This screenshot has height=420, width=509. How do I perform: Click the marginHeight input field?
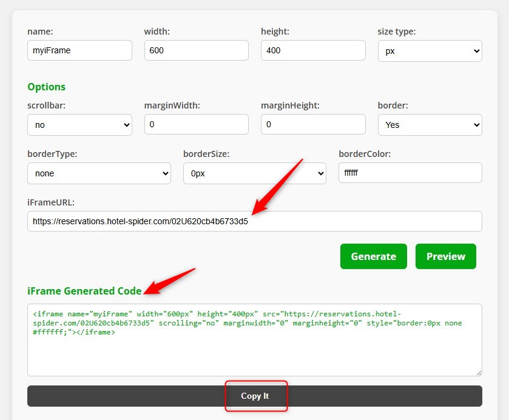[x=312, y=124]
